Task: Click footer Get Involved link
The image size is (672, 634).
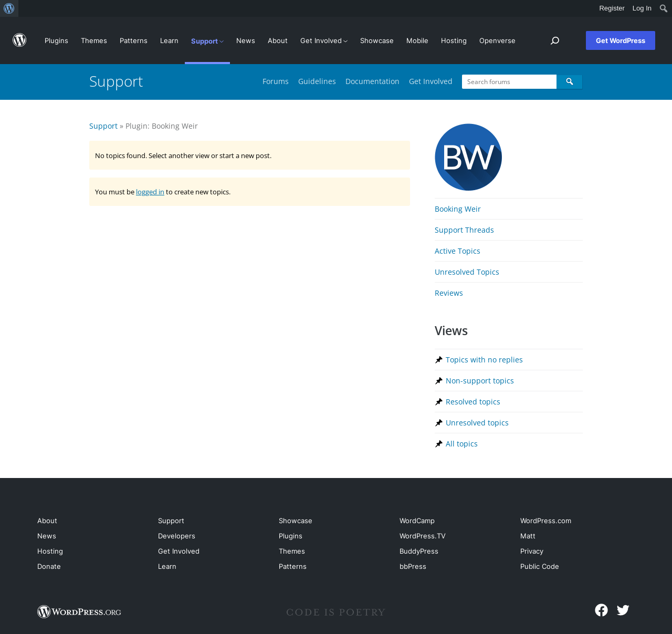Action: pos(178,552)
